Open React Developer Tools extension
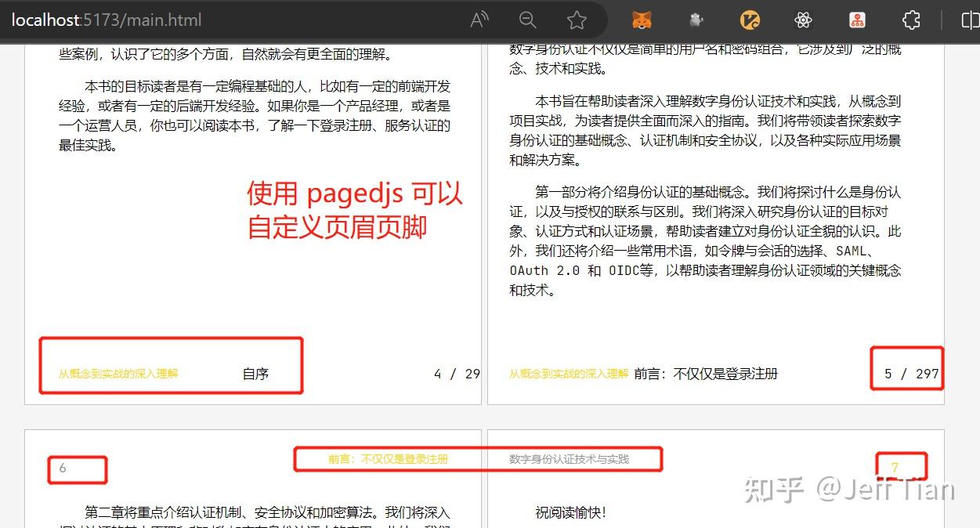Screen dimensions: 980x528 803,20
